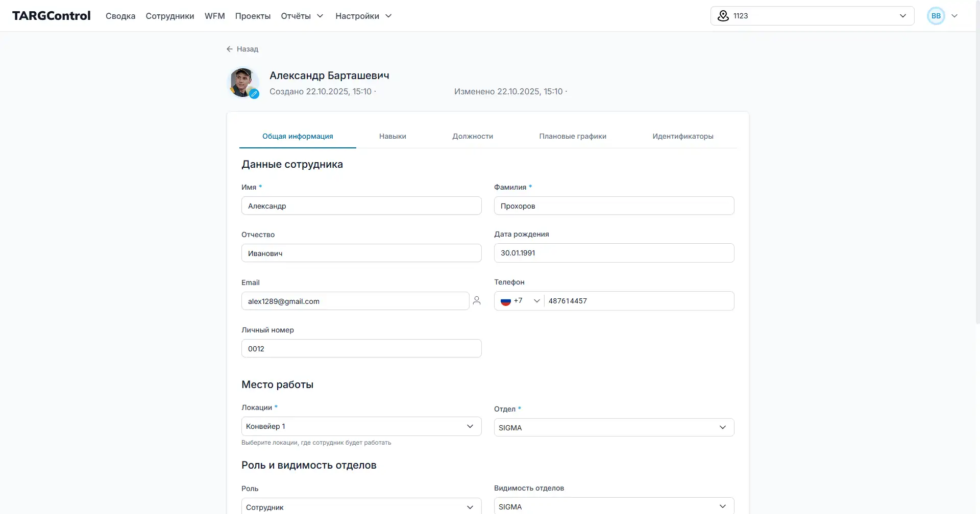
Task: Click the BB user avatar in header
Action: click(x=936, y=16)
